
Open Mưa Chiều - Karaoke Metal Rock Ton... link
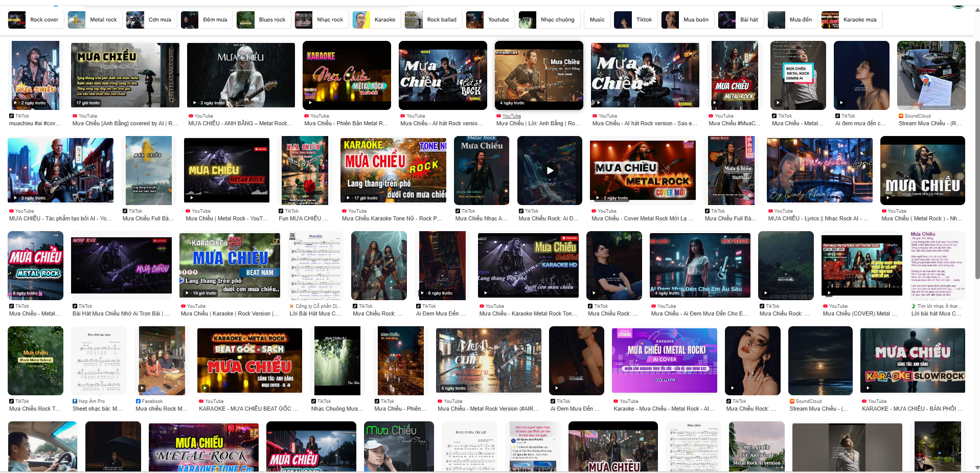click(x=528, y=313)
